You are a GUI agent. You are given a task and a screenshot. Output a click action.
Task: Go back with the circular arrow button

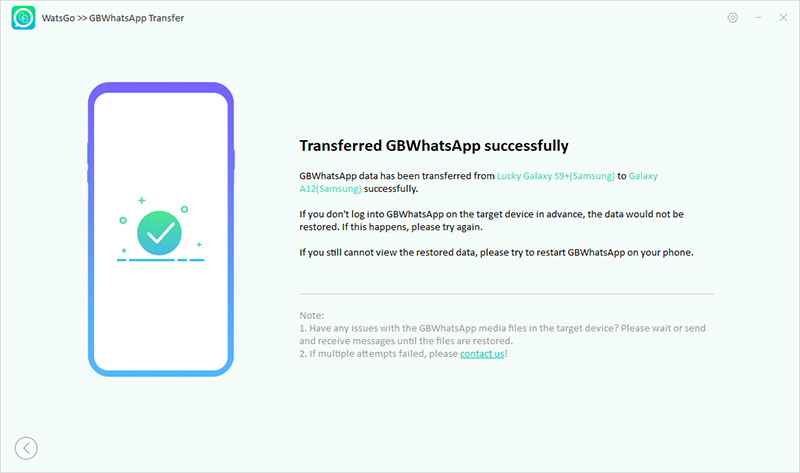[26, 448]
